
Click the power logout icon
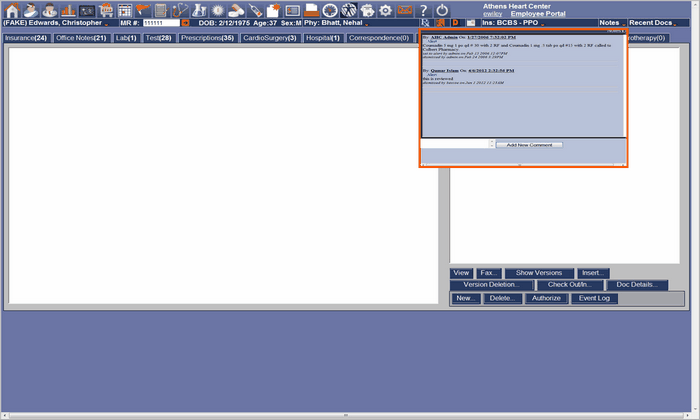[442, 9]
